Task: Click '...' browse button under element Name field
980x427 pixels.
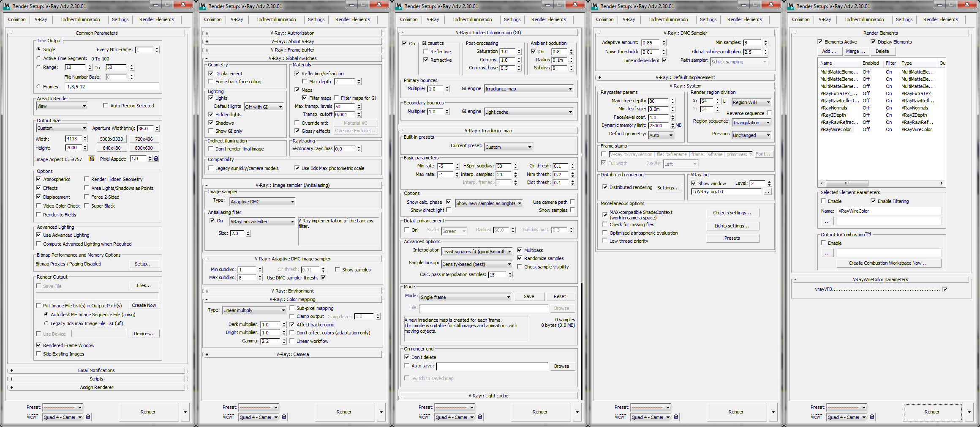Action: tap(827, 221)
